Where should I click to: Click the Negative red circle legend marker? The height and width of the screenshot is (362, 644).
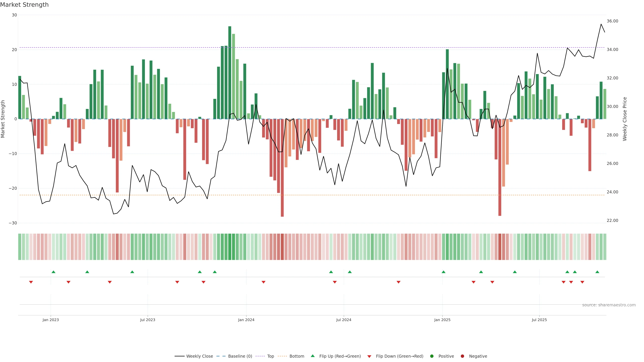(462, 356)
